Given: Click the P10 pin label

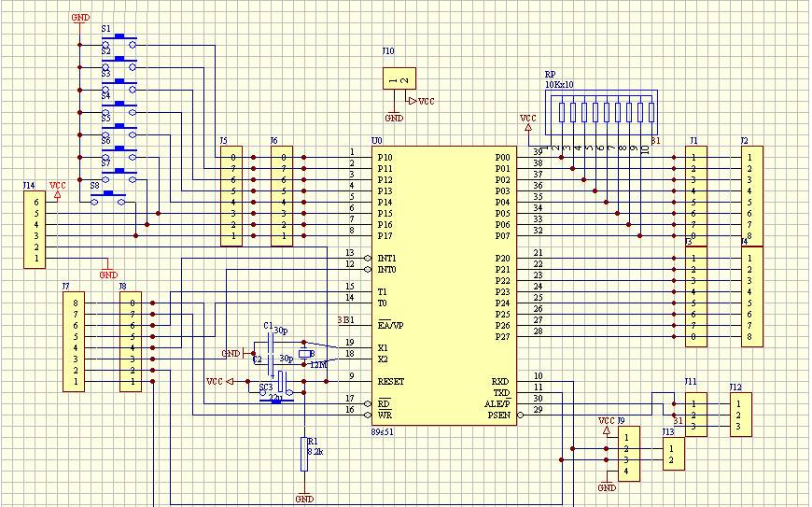Looking at the screenshot, I should pos(385,158).
